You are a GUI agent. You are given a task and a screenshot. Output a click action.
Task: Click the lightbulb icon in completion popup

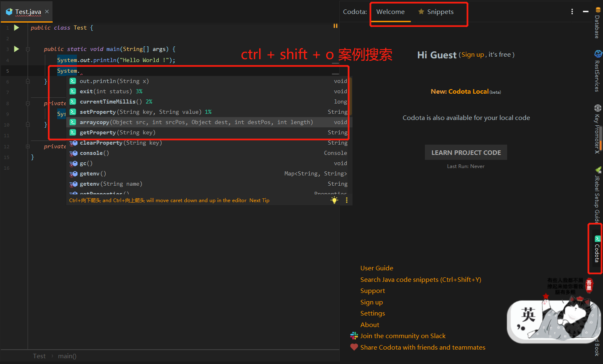pyautogui.click(x=334, y=200)
